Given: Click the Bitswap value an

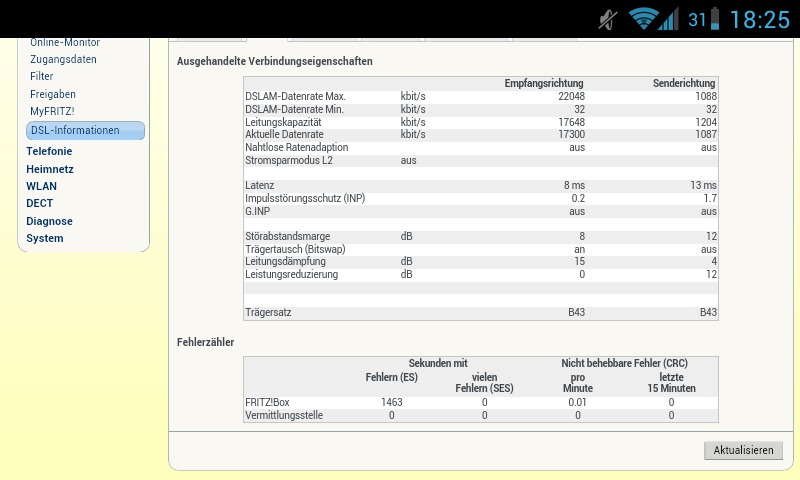Looking at the screenshot, I should (x=580, y=249).
